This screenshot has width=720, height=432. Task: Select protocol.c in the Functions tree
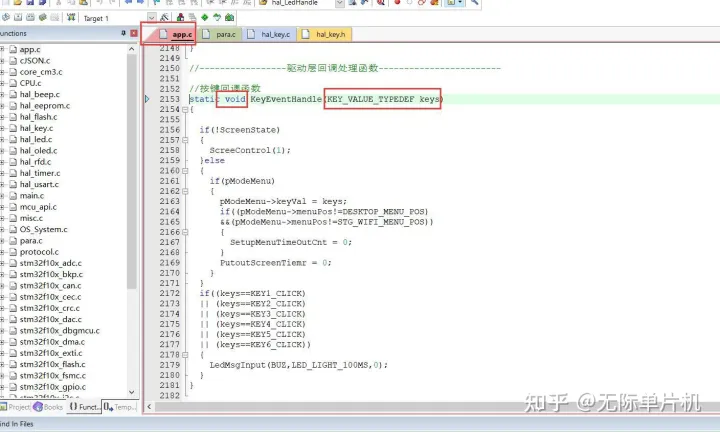coord(39,252)
